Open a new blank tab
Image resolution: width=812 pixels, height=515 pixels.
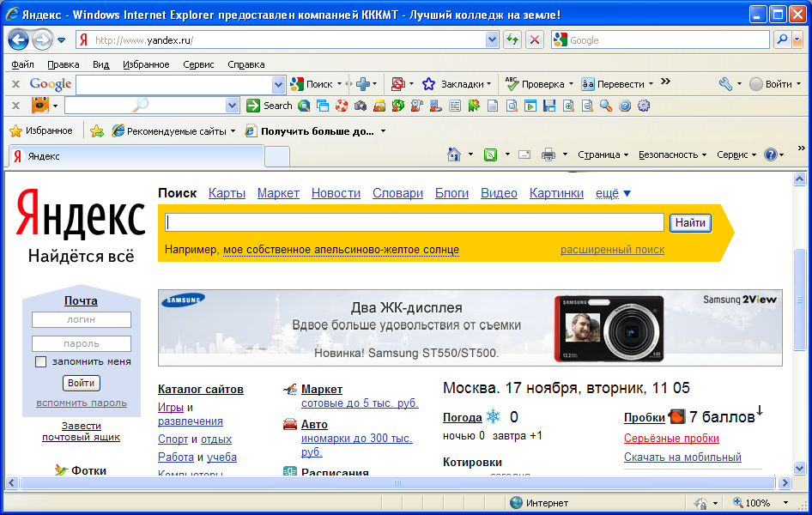277,157
